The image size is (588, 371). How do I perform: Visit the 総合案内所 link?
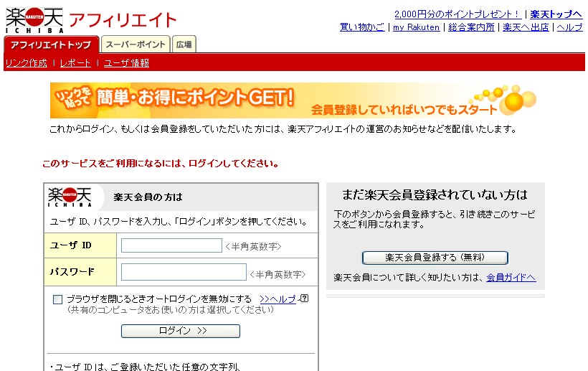(471, 27)
